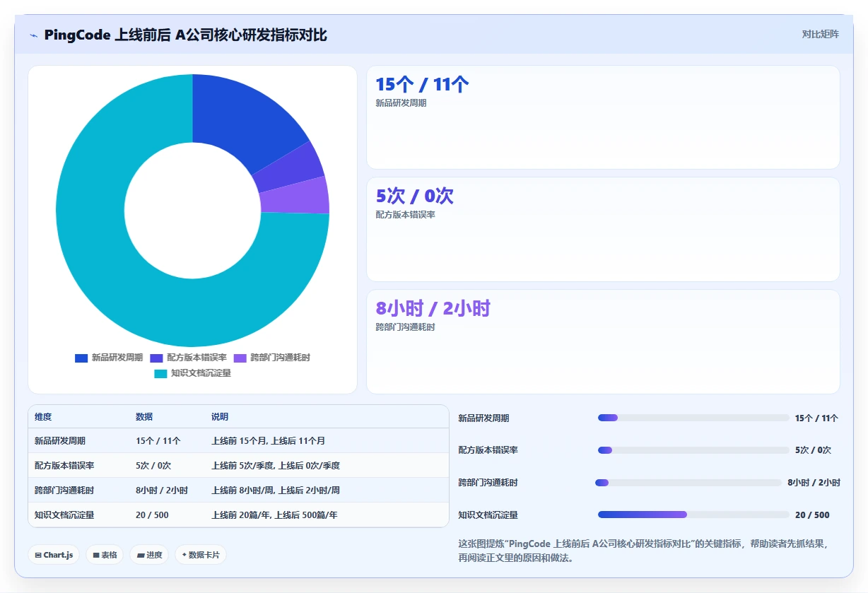Click description 上线前 5次/季度, 上线后 0次/季度
This screenshot has width=868, height=593.
[x=276, y=466]
